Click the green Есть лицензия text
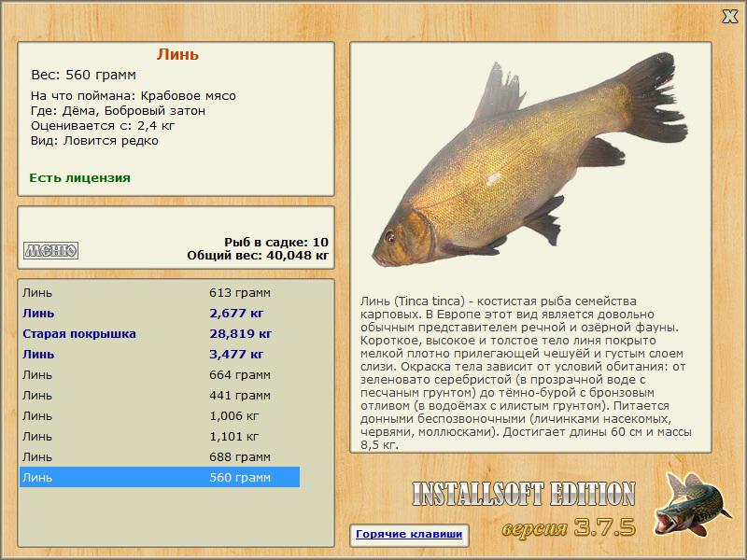The image size is (747, 560). pos(80,178)
